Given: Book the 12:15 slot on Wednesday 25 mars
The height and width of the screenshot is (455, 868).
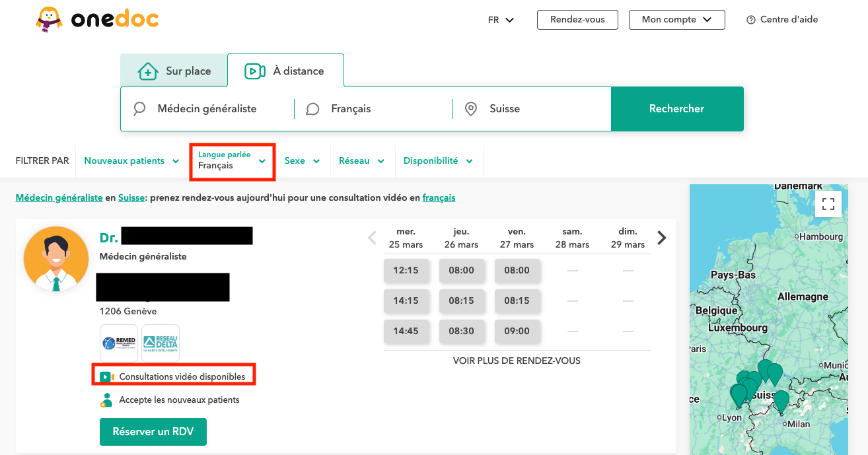Looking at the screenshot, I should click(x=406, y=270).
